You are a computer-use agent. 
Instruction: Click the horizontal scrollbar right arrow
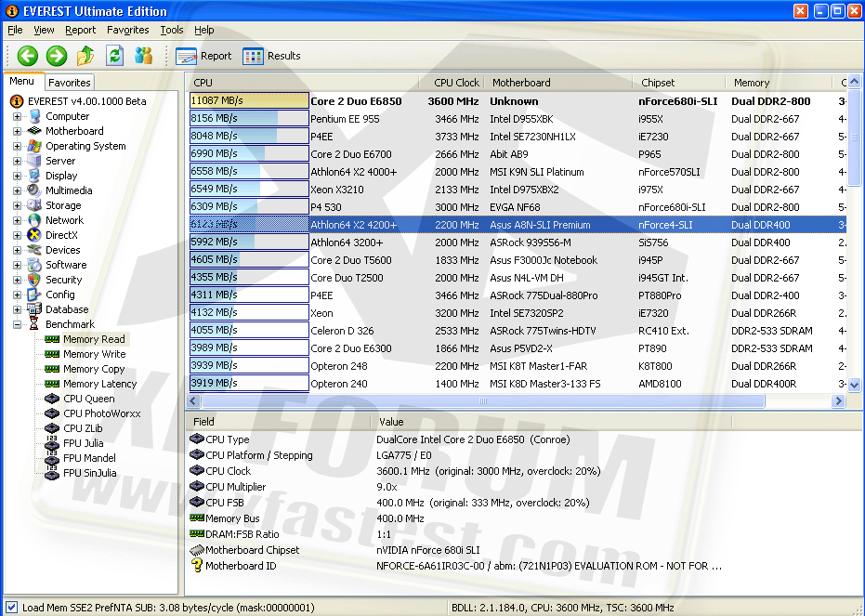click(x=838, y=401)
